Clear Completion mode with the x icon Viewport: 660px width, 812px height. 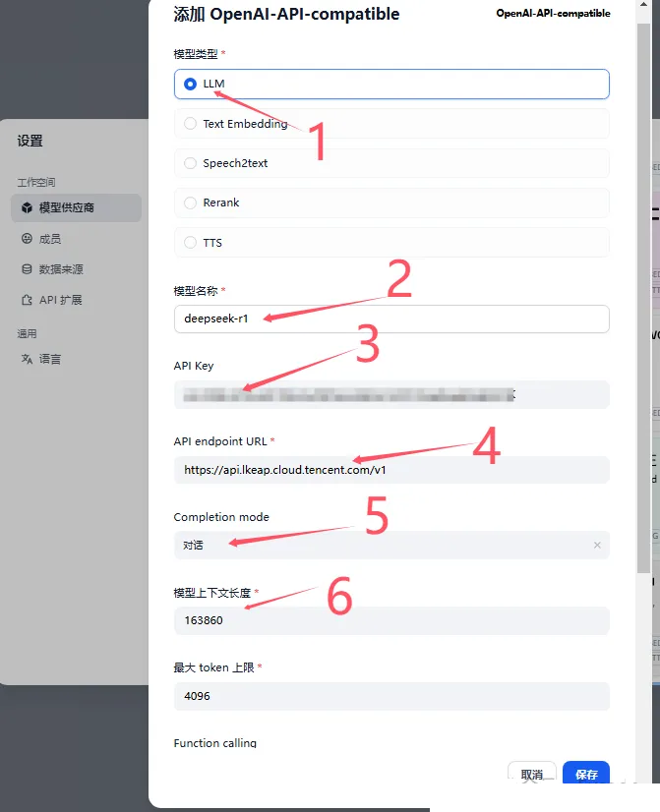pyautogui.click(x=597, y=545)
